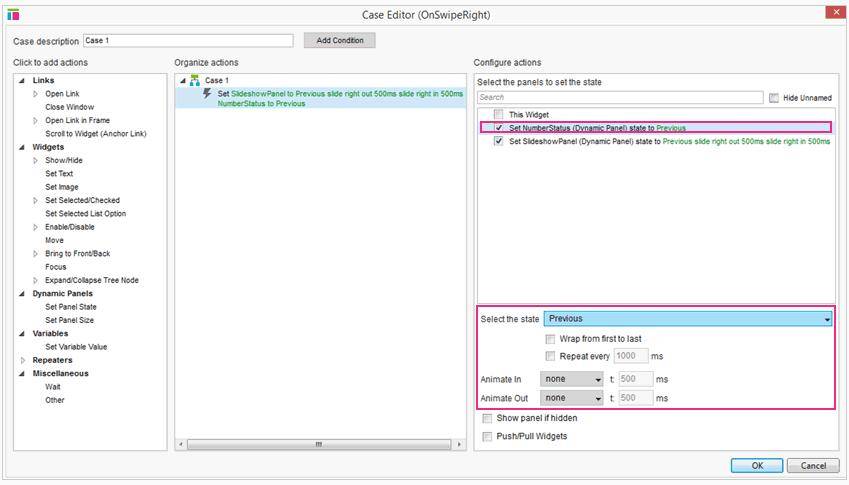Click the lightning bolt action icon
849x485 pixels.
click(x=207, y=93)
